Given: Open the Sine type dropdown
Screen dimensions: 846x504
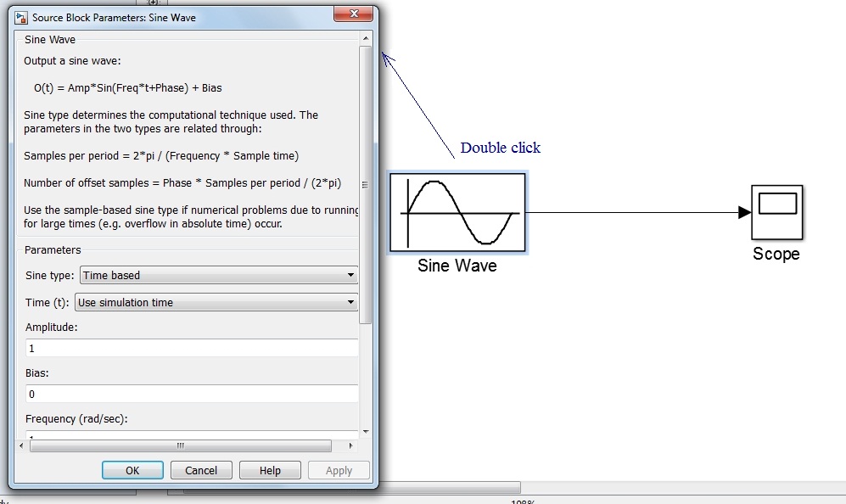Looking at the screenshot, I should coord(218,275).
